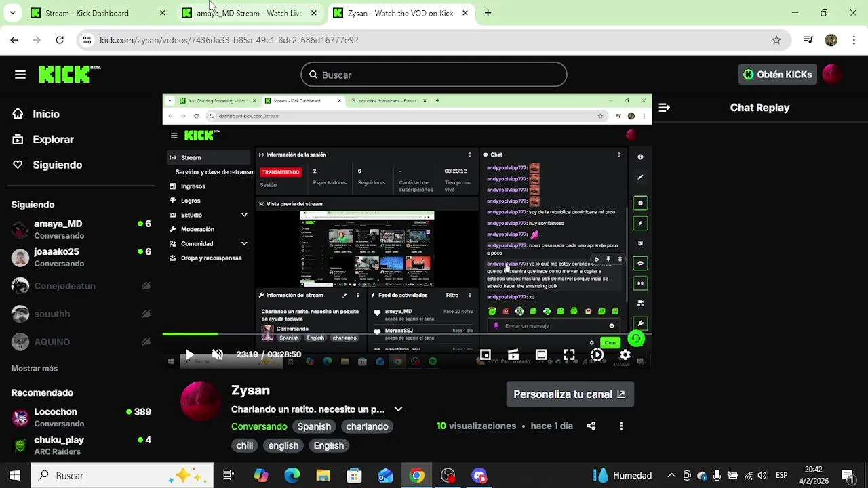This screenshot has width=868, height=488.
Task: Reload the current page
Action: point(60,40)
